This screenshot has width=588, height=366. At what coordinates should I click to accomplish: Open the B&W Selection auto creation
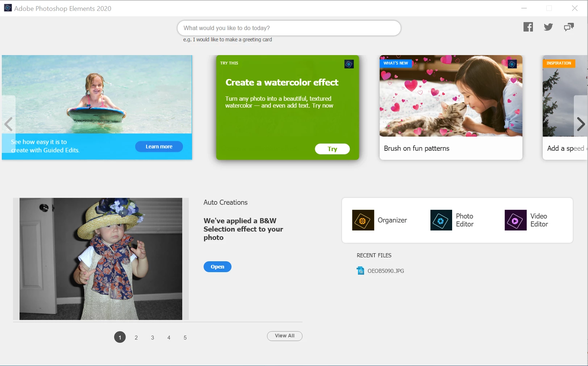(x=217, y=267)
